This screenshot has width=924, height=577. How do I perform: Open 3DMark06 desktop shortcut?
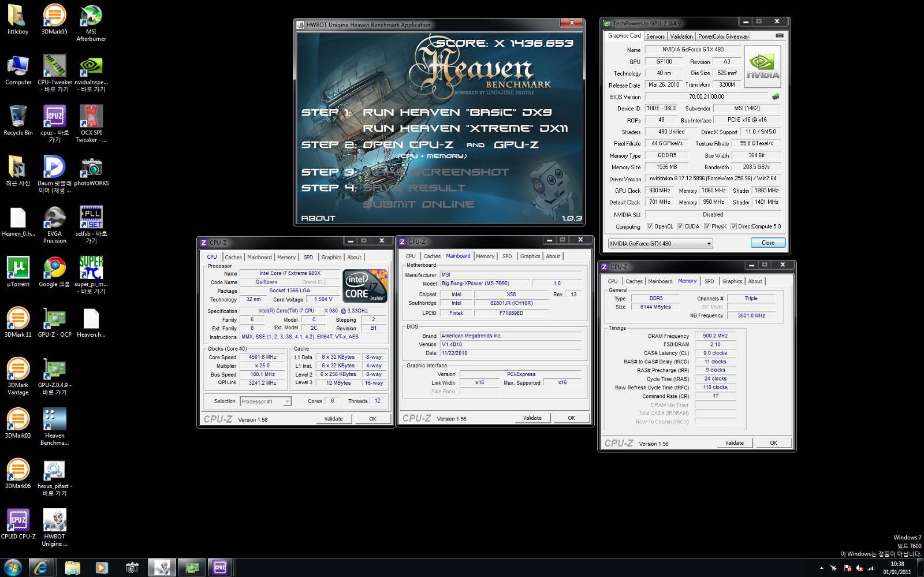click(x=18, y=474)
